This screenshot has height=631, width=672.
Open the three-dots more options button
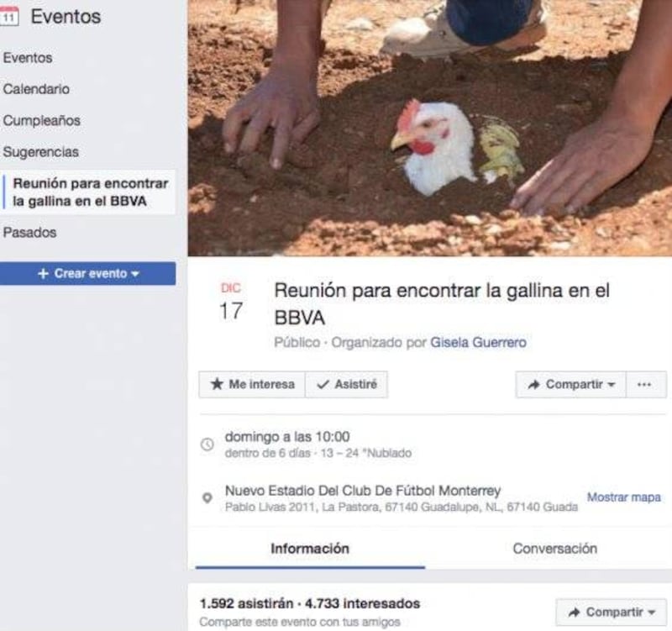[x=646, y=385]
